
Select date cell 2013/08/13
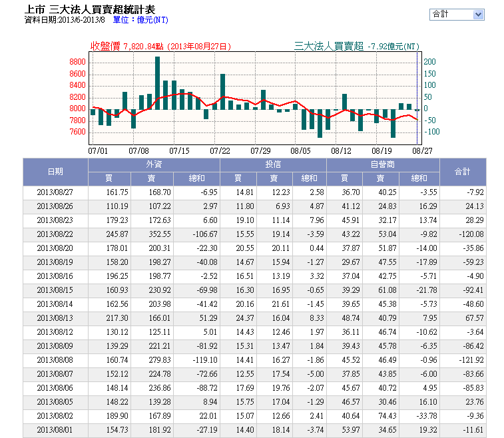pyautogui.click(x=55, y=318)
